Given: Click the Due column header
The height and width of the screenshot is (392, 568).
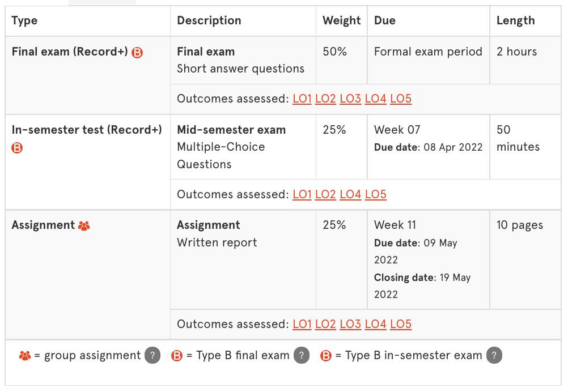Looking at the screenshot, I should coord(385,21).
